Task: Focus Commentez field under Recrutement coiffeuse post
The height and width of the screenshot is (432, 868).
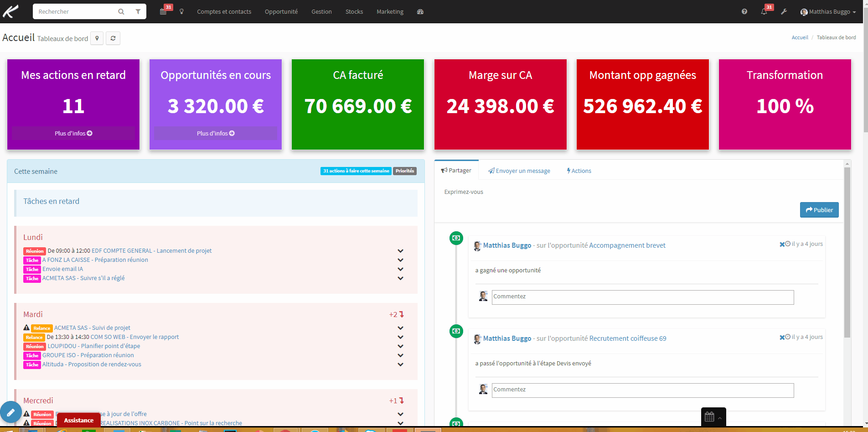Action: click(643, 390)
